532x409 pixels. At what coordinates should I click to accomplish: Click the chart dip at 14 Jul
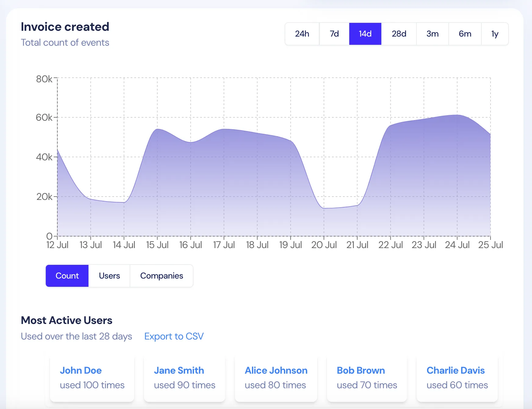[x=124, y=202]
